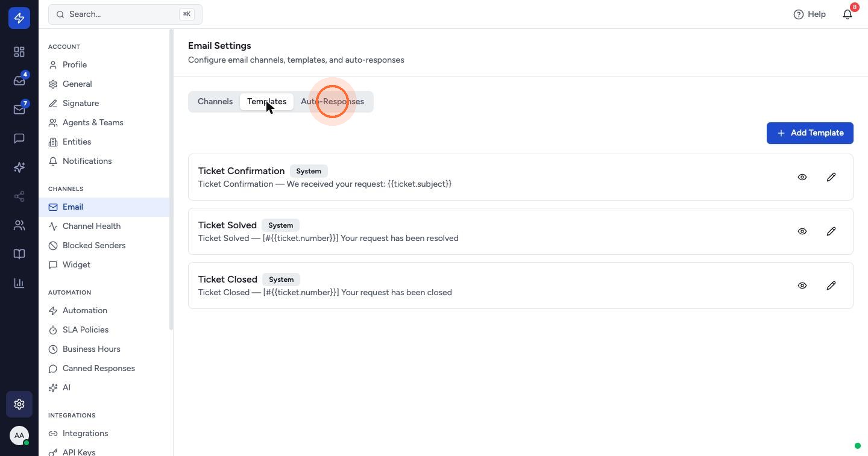Viewport: 868px width, 456px height.
Task: Click the Ticket Solved title
Action: (227, 225)
